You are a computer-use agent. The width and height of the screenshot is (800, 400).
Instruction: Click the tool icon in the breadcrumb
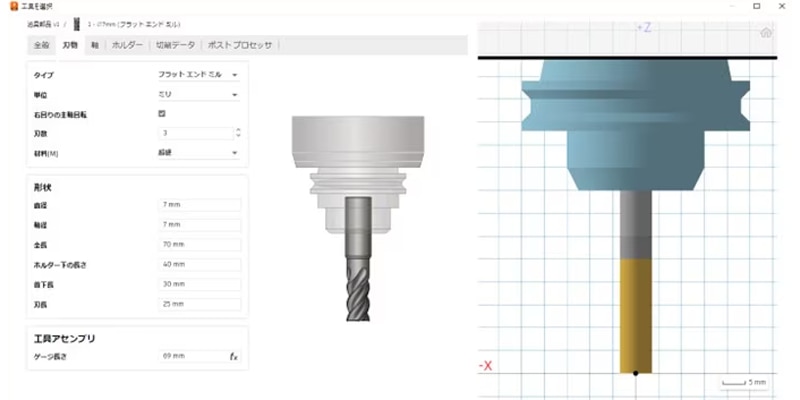(x=76, y=21)
